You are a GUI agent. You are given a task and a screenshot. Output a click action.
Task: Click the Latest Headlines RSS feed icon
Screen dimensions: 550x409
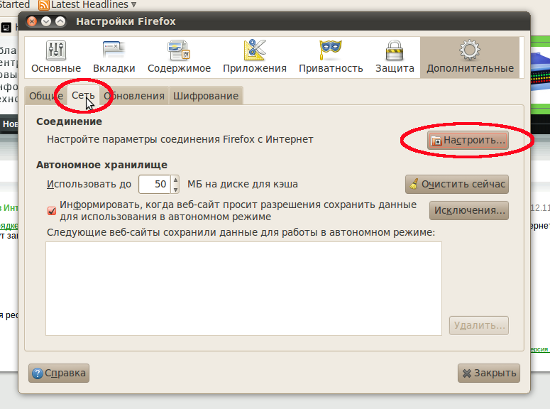point(43,5)
